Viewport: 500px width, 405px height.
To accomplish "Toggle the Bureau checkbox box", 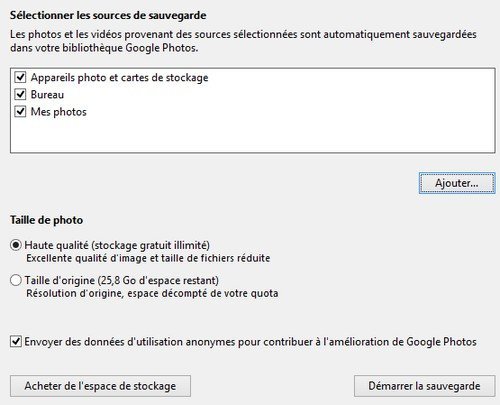I will tap(20, 94).
